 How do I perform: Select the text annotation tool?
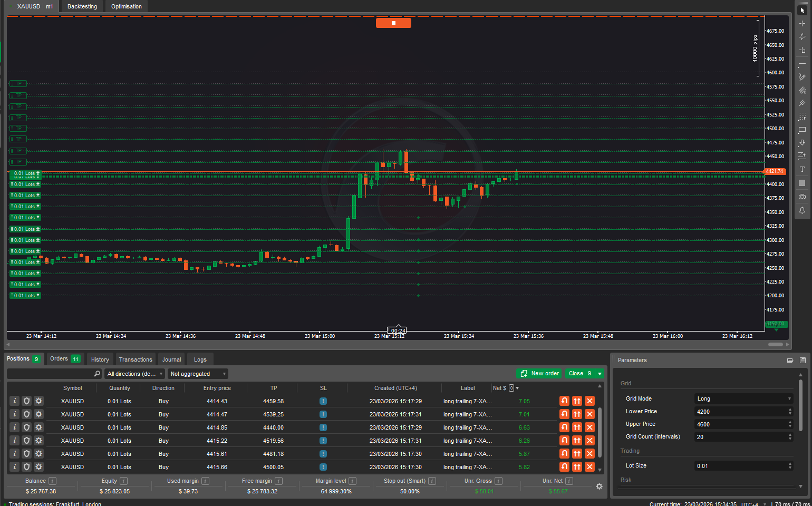[802, 169]
